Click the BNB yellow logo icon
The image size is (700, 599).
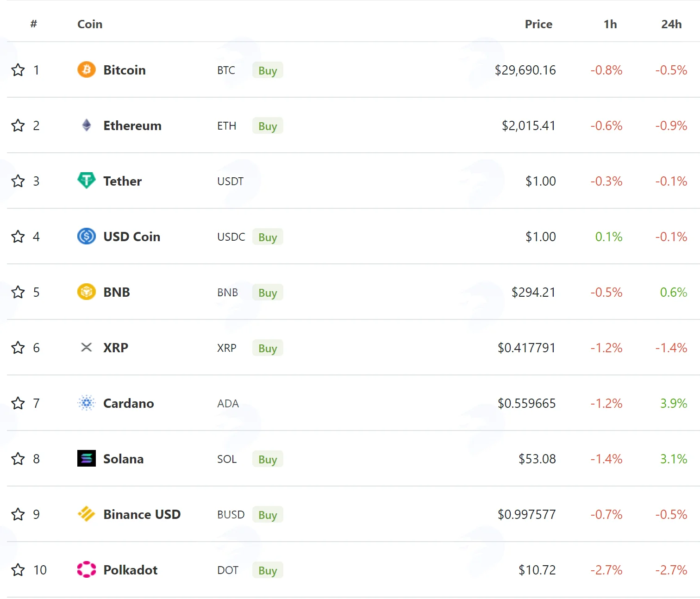tap(87, 292)
